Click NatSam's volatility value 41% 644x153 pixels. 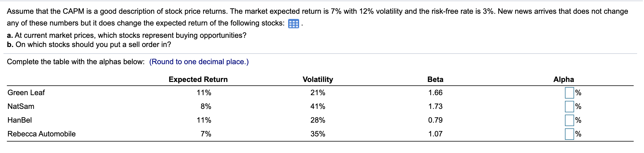318,106
